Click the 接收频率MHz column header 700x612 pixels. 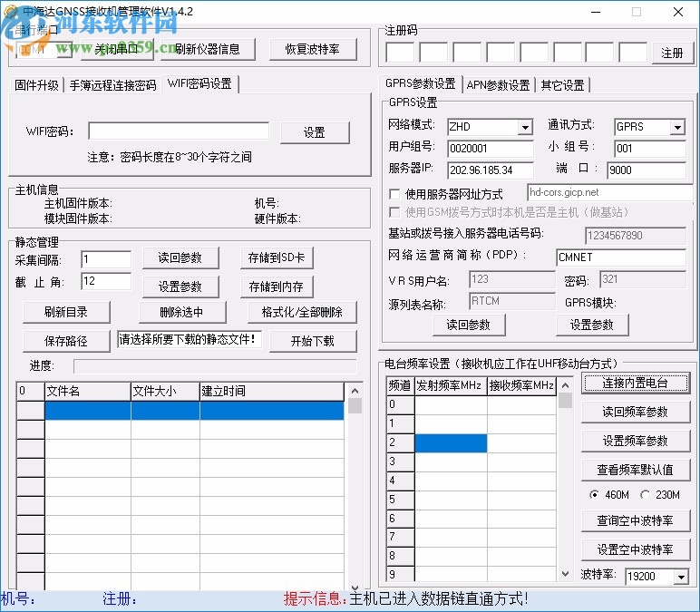click(x=521, y=385)
